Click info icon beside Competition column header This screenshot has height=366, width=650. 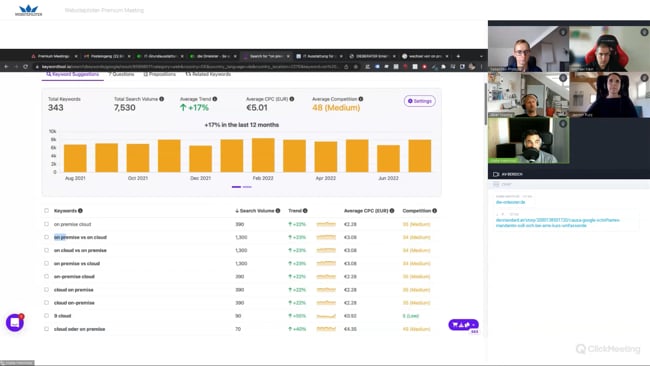[434, 211]
